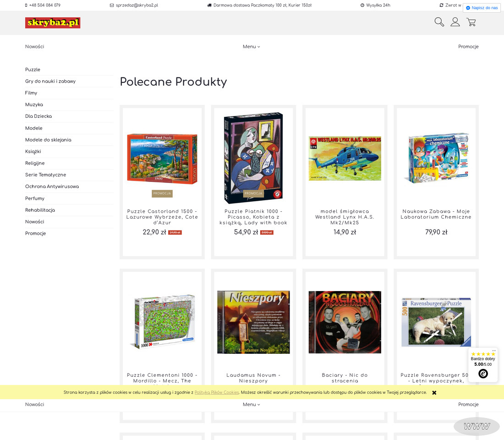Viewport: 504px width, 440px height.
Task: Open model śmigłowca Westland Lynx title
Action: pos(345,217)
